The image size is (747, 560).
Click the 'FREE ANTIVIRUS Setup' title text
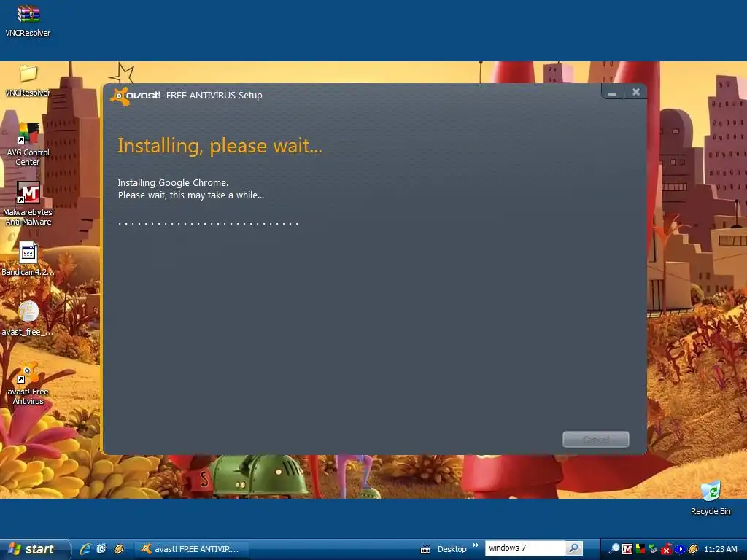click(214, 96)
